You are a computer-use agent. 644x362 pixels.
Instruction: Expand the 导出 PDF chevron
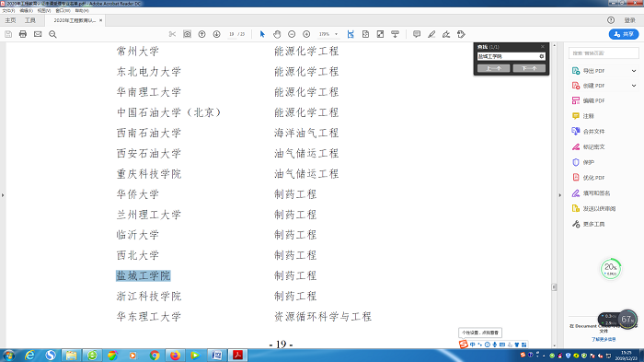point(634,71)
